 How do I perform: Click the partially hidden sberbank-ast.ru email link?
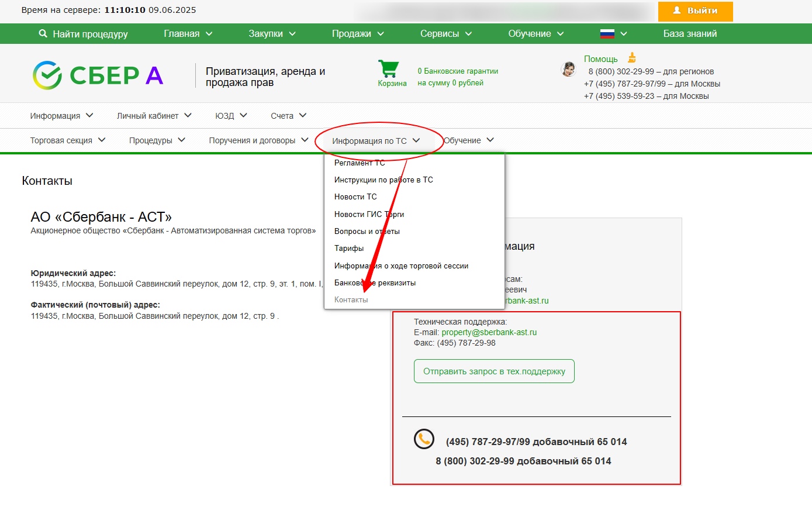point(527,301)
